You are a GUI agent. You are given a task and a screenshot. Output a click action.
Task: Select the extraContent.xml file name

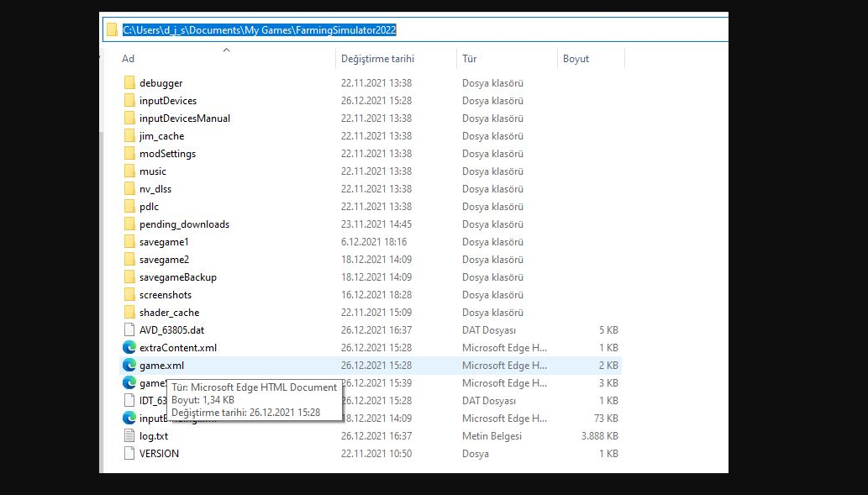pyautogui.click(x=177, y=348)
